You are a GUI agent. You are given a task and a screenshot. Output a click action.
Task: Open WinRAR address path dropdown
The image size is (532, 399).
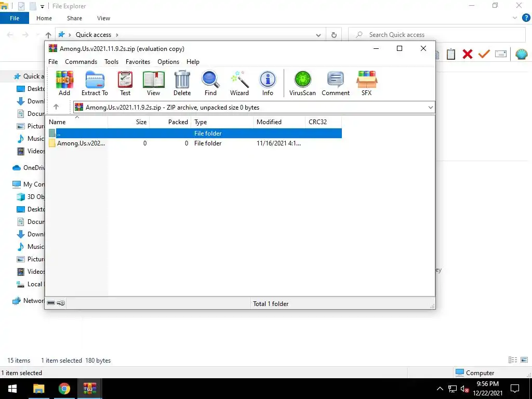click(430, 107)
